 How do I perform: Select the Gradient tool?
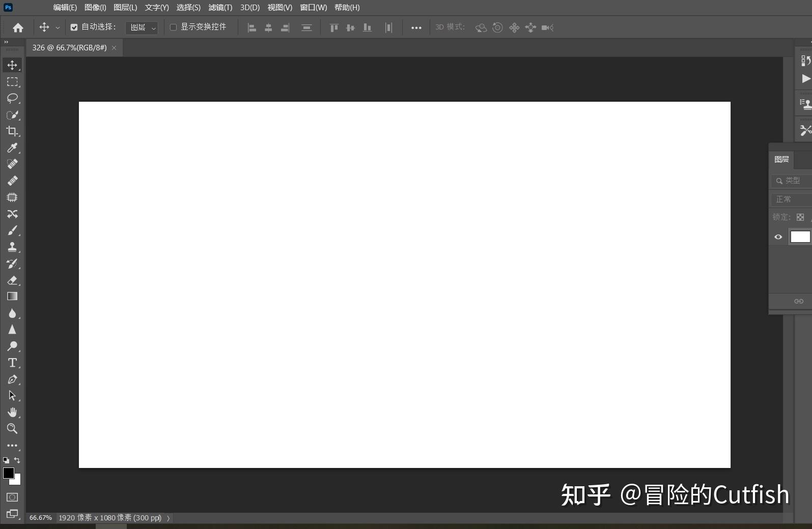pos(12,297)
